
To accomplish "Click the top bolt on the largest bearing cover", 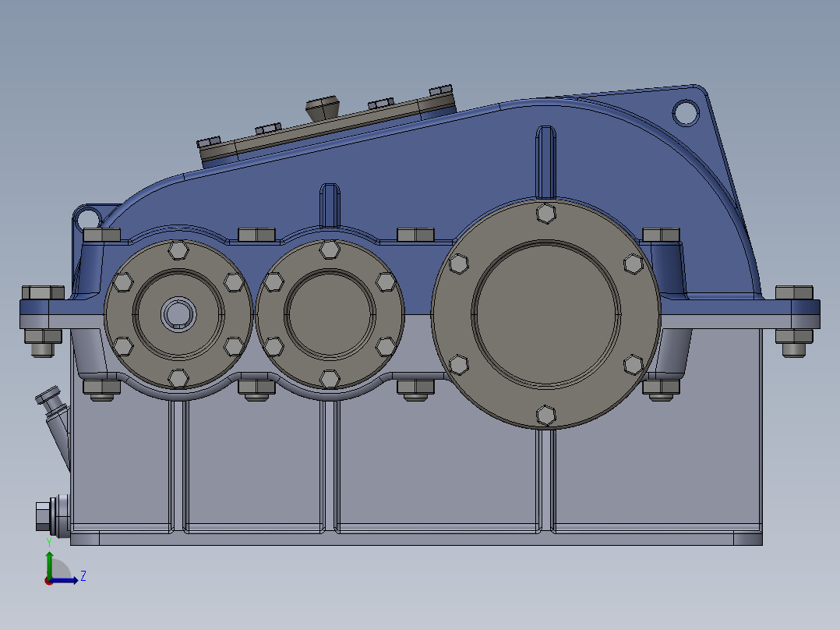I will [x=546, y=212].
